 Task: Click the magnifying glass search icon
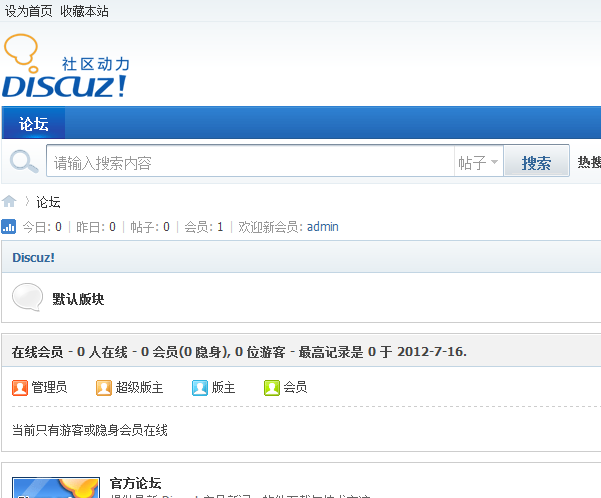click(24, 161)
